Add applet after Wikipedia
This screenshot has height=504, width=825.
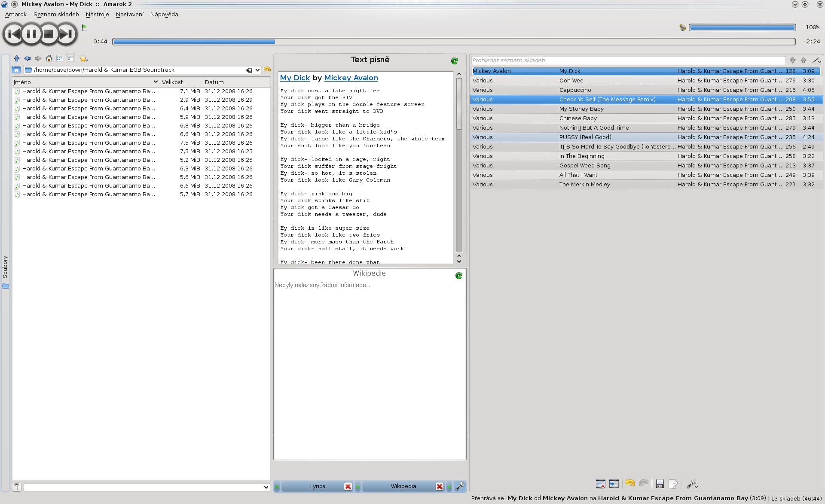click(x=449, y=487)
